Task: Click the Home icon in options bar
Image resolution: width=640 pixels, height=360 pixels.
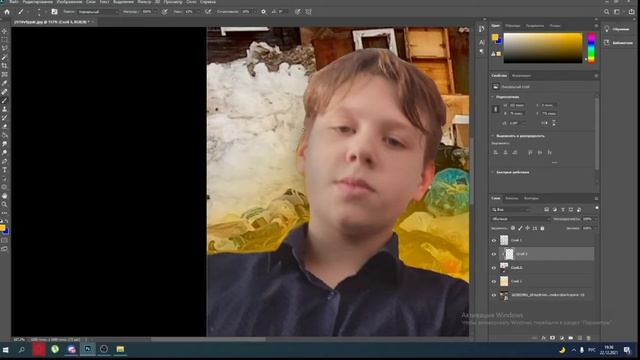Action: pos(7,12)
